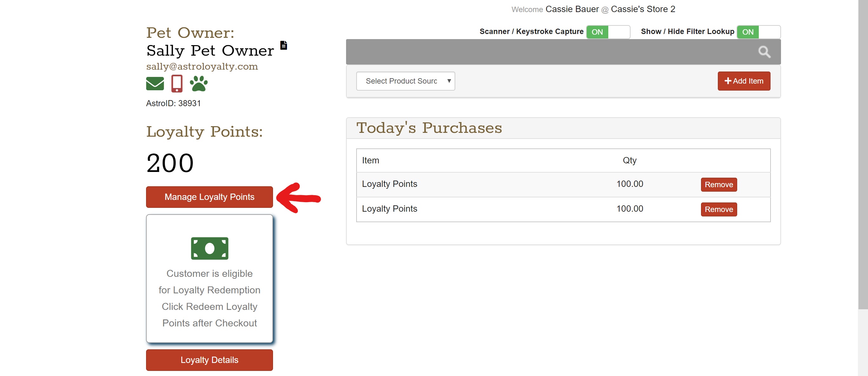
Task: Click inside the gray search bar field
Action: pyautogui.click(x=539, y=52)
